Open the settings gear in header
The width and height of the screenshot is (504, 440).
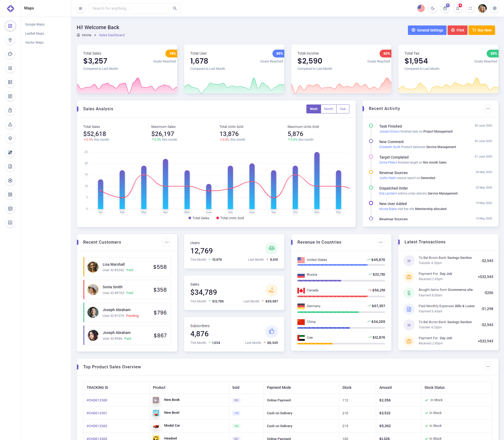495,8
